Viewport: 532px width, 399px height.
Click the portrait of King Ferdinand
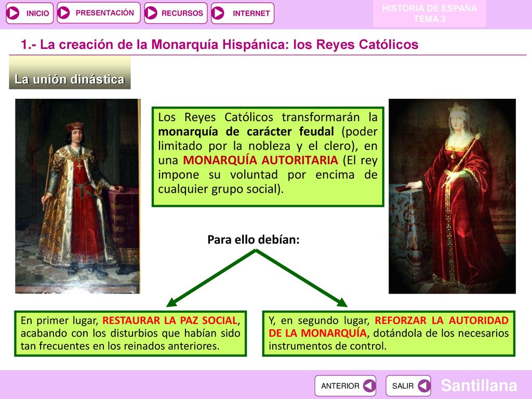point(78,196)
